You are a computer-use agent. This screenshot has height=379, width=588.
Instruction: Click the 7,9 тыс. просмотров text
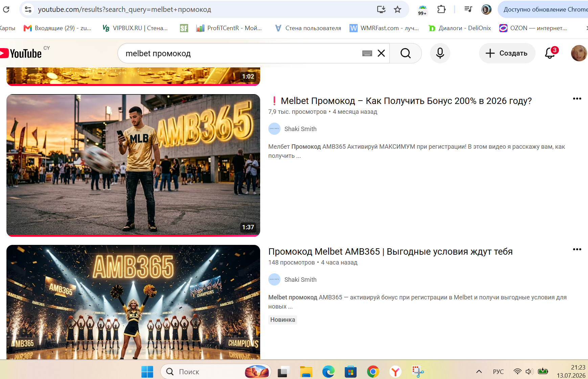coord(297,112)
